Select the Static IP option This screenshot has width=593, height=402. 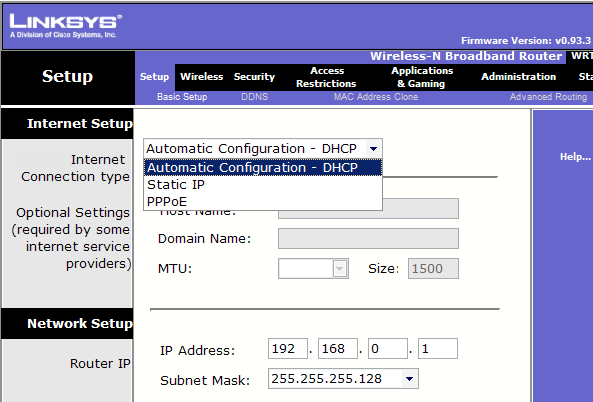263,185
